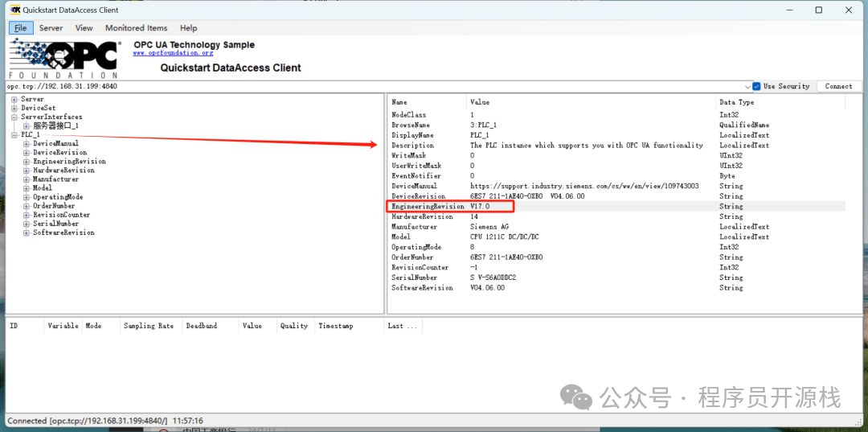Expand the RevisionCounter tree node
The width and height of the screenshot is (868, 432).
pyautogui.click(x=26, y=214)
